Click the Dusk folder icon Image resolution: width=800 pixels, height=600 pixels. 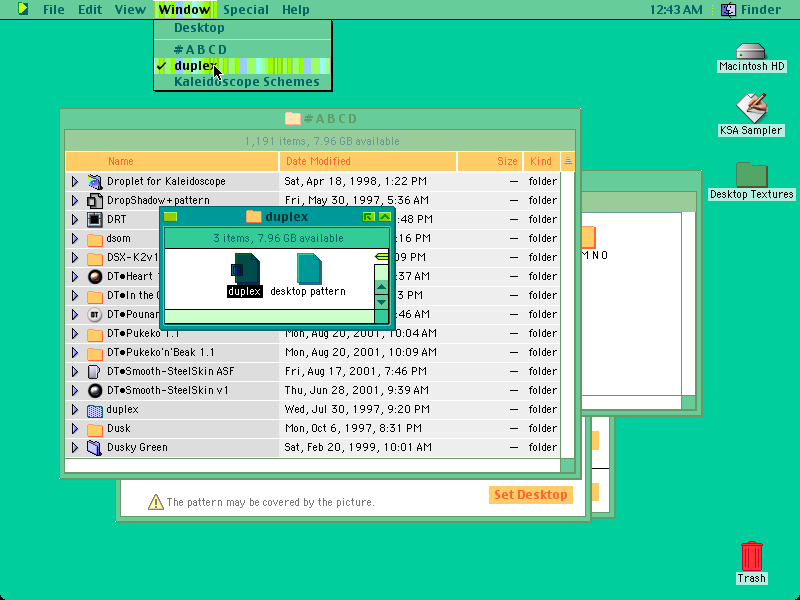[x=94, y=429]
